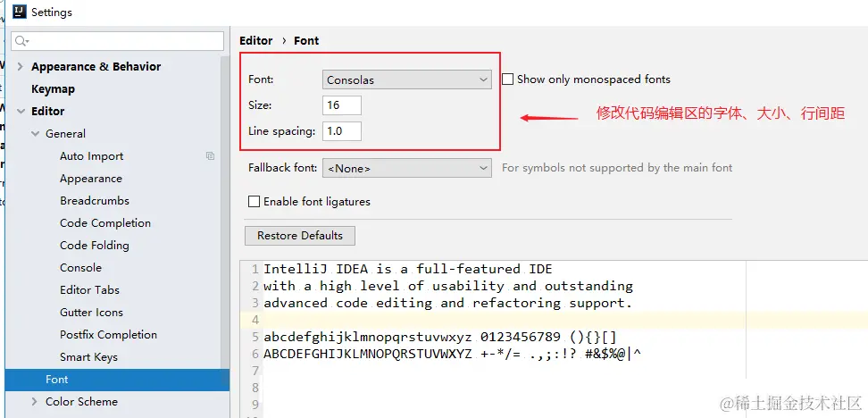
Task: Click the Editor breadcrumb link
Action: pos(255,41)
